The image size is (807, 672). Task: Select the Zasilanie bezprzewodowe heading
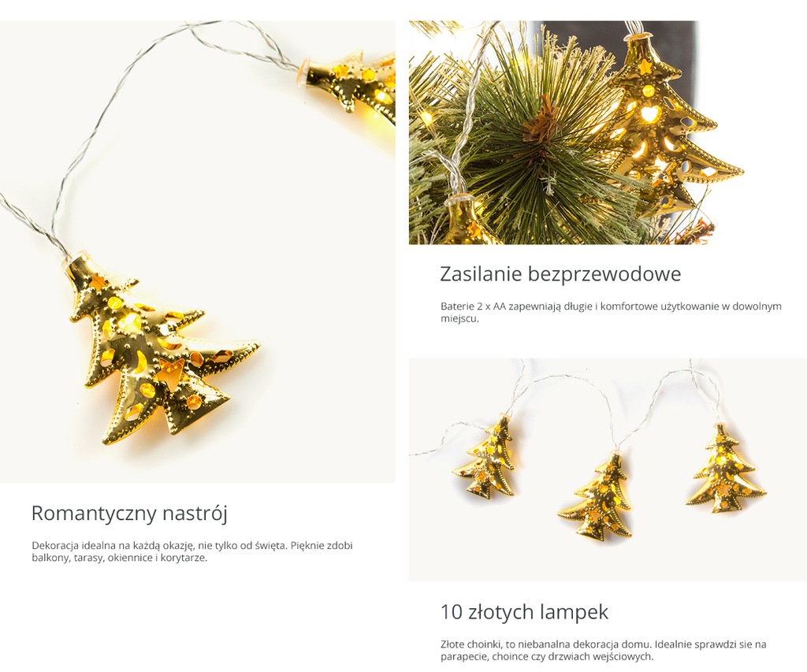click(560, 273)
